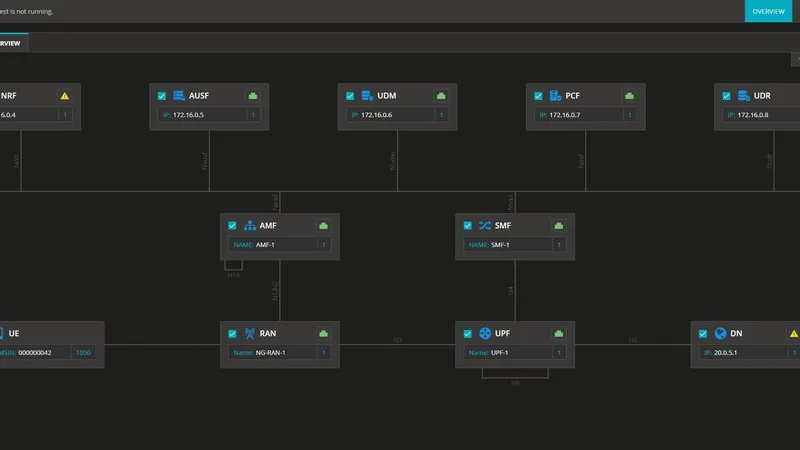Viewport: 800px width, 450px height.
Task: Click the AUSF green status indicator
Action: click(x=253, y=96)
